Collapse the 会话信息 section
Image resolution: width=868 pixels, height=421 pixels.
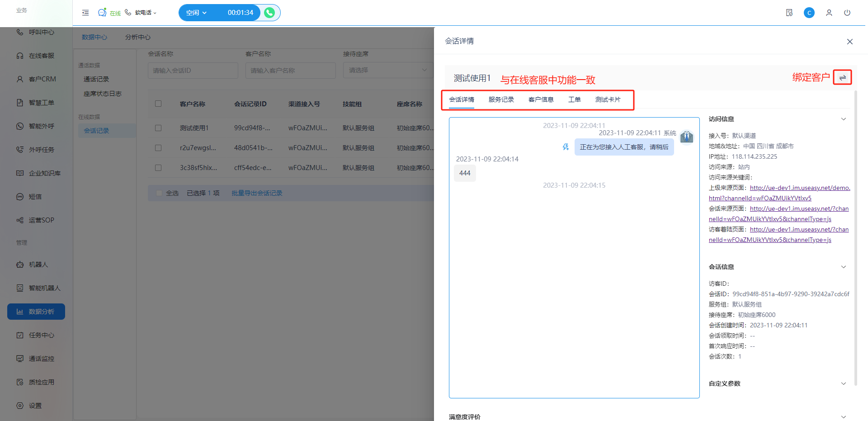point(844,267)
